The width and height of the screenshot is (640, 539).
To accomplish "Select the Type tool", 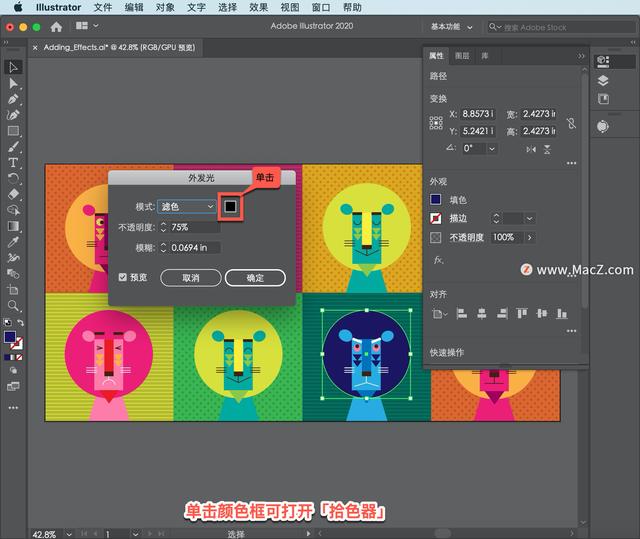I will (x=14, y=162).
